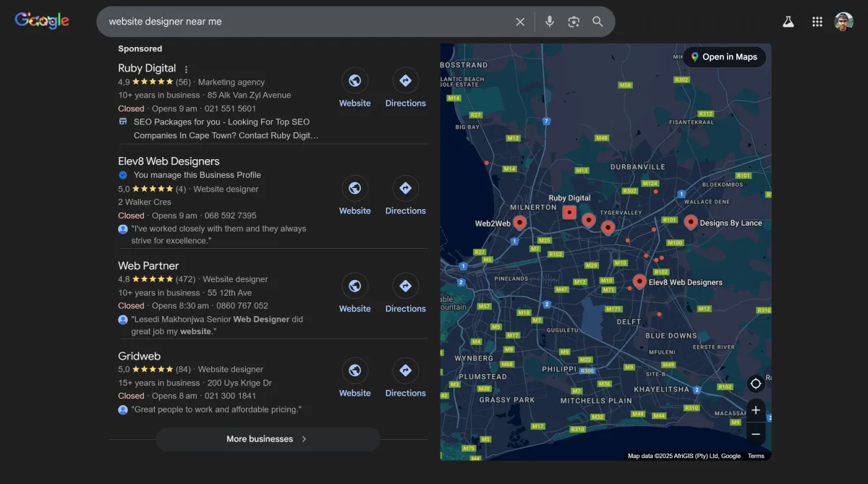Click the 'Sponsored' label
The height and width of the screenshot is (484, 868).
(x=140, y=48)
